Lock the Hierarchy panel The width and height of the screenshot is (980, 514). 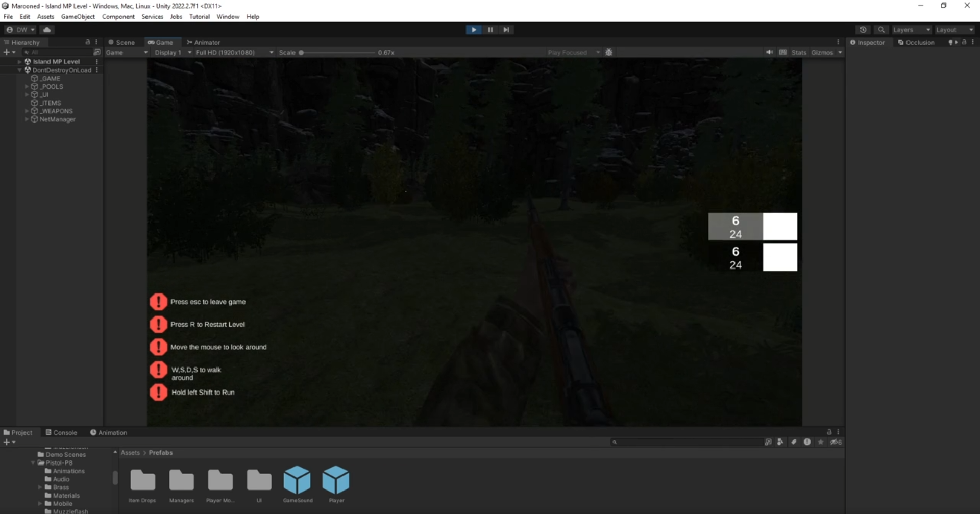(88, 42)
